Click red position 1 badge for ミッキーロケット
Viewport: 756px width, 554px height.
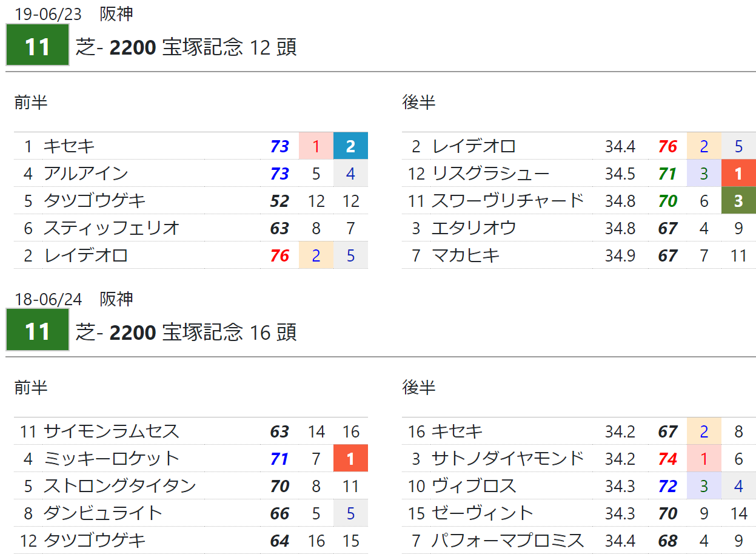coord(350,459)
